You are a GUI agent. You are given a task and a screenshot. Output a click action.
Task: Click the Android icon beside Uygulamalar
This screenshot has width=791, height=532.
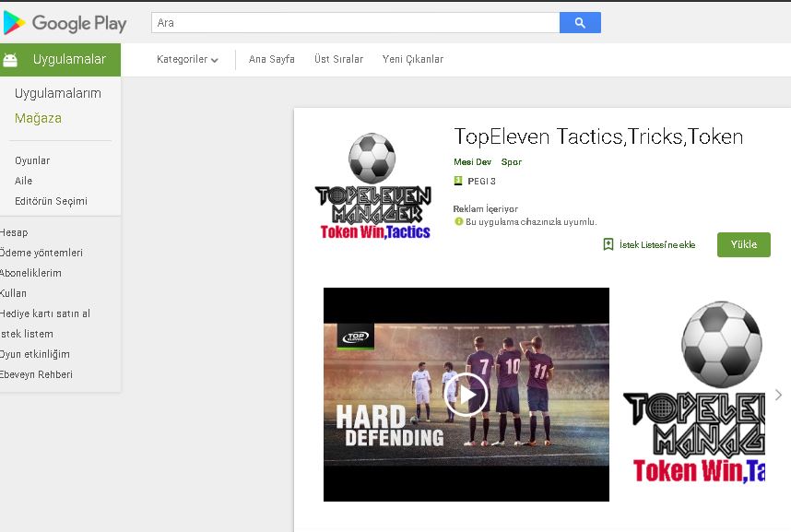tap(10, 60)
